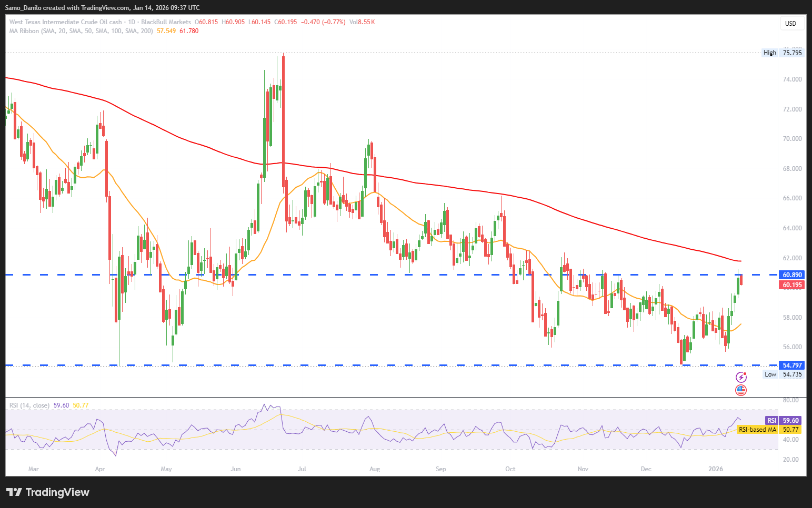The image size is (812, 508).
Task: Click the yellow RSI-based MA 50.77 label
Action: point(769,430)
